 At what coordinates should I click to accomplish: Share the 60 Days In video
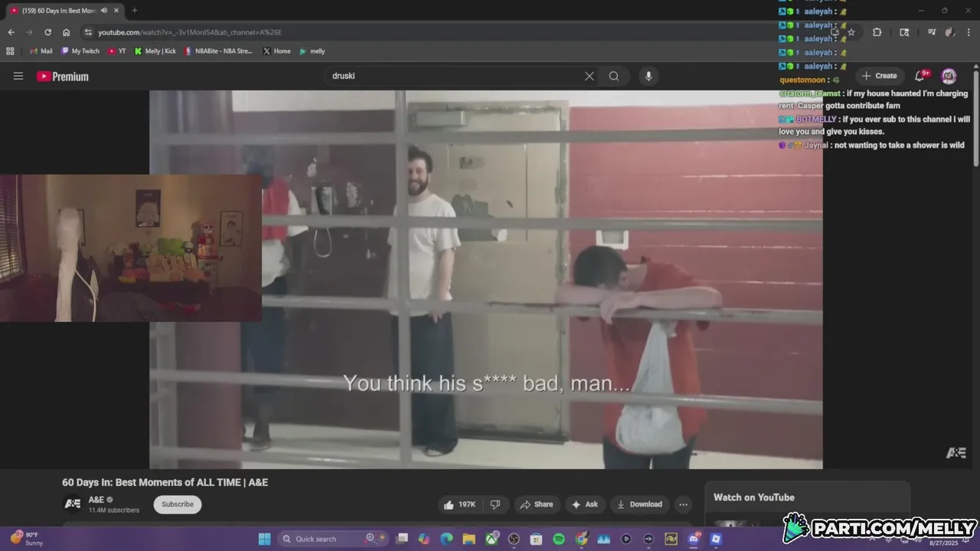click(x=536, y=504)
